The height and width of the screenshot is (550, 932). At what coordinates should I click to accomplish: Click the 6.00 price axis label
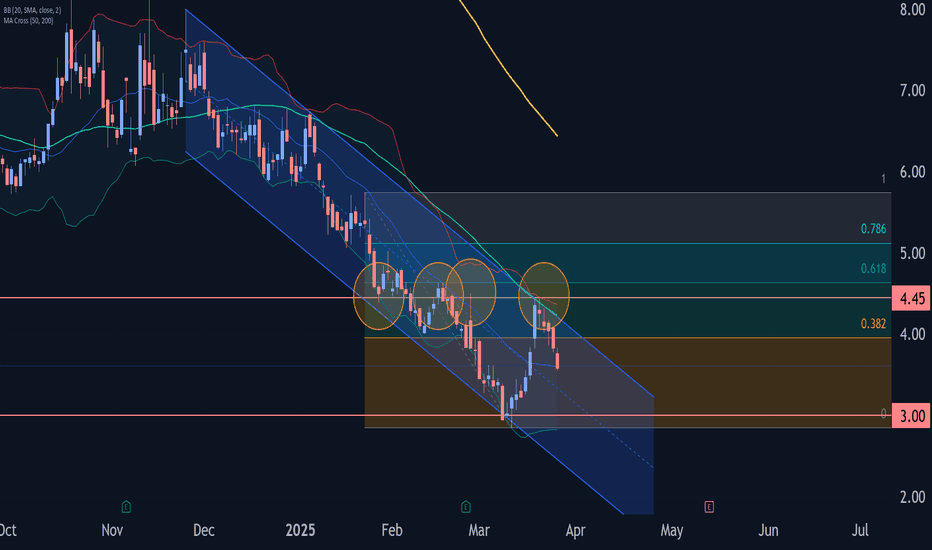pos(912,172)
